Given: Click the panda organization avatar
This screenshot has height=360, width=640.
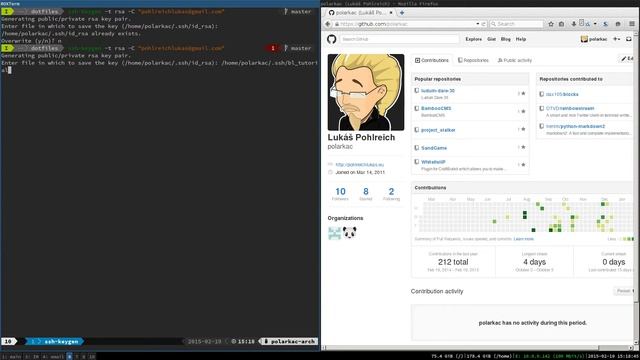Looking at the screenshot, I should coord(349,233).
